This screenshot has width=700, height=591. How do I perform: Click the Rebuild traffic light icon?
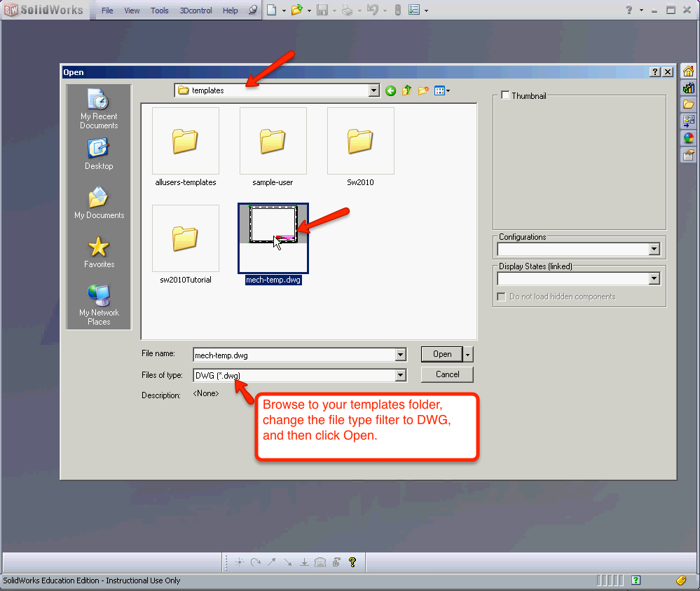398,10
